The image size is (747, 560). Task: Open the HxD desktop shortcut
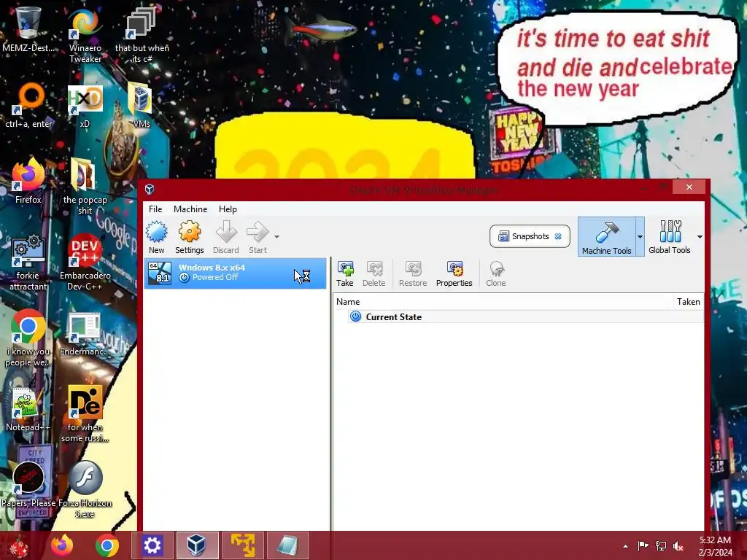pos(85,106)
